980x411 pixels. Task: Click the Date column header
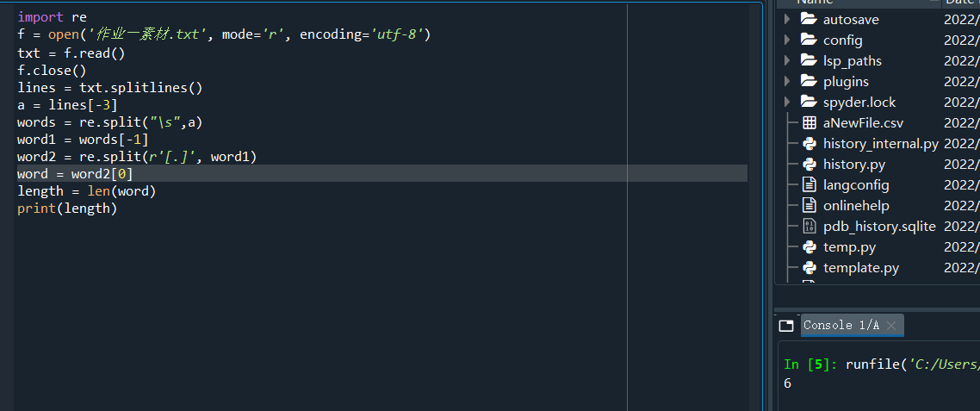tap(961, 3)
